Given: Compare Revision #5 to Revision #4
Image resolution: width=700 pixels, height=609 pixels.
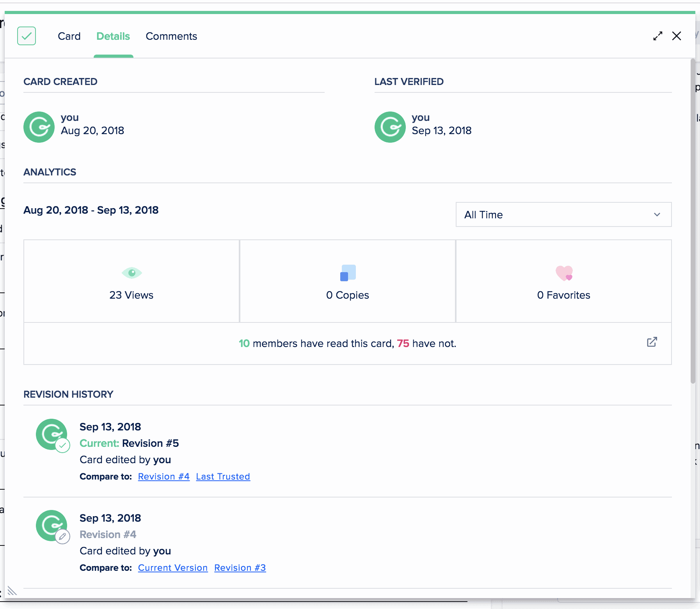Looking at the screenshot, I should (x=163, y=476).
